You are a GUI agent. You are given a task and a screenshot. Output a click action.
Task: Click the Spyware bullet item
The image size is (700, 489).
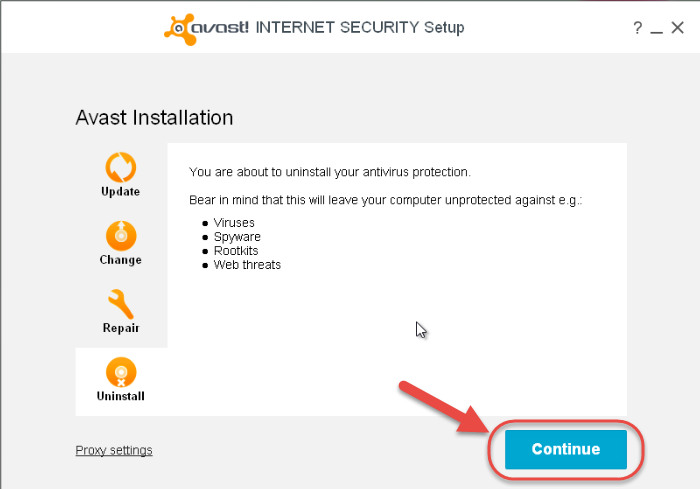pyautogui.click(x=237, y=237)
